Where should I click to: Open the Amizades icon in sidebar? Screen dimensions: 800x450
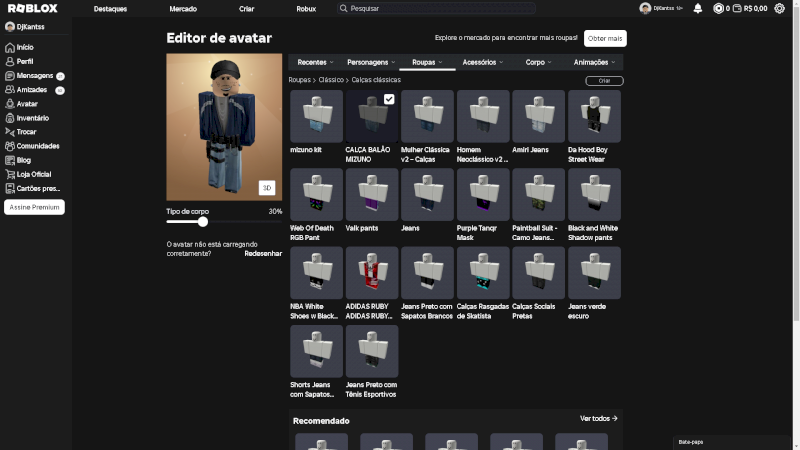[10, 90]
